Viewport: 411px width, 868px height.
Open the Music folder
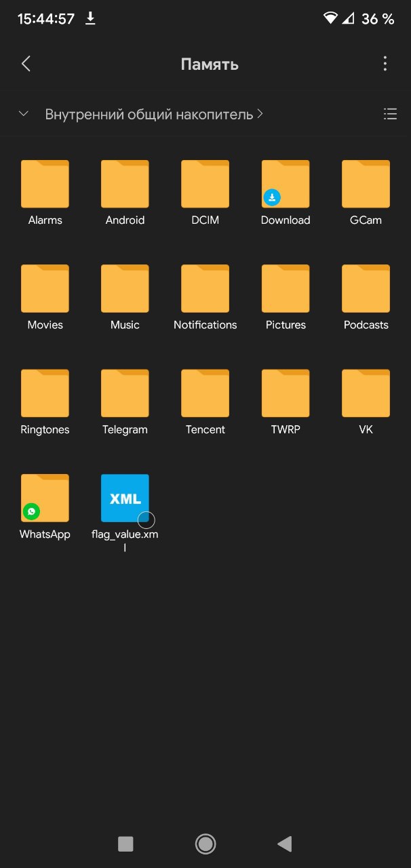pyautogui.click(x=125, y=288)
